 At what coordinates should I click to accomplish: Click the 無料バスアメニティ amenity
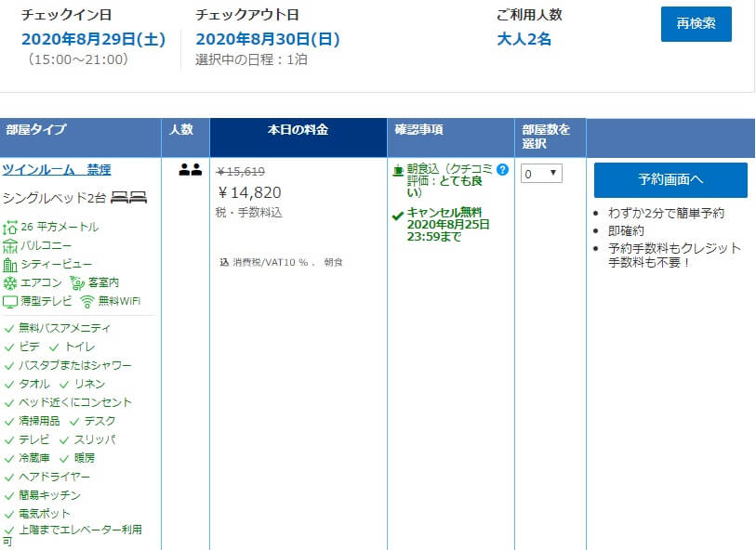pyautogui.click(x=64, y=329)
